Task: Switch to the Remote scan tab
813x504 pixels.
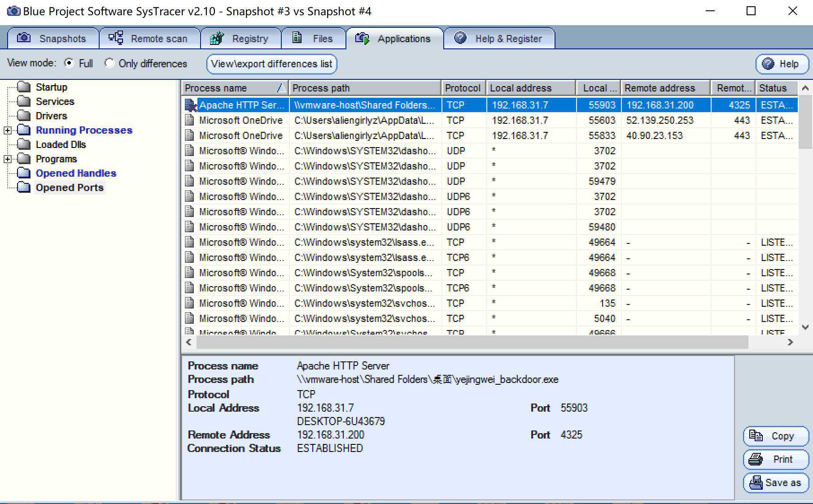Action: (x=149, y=38)
